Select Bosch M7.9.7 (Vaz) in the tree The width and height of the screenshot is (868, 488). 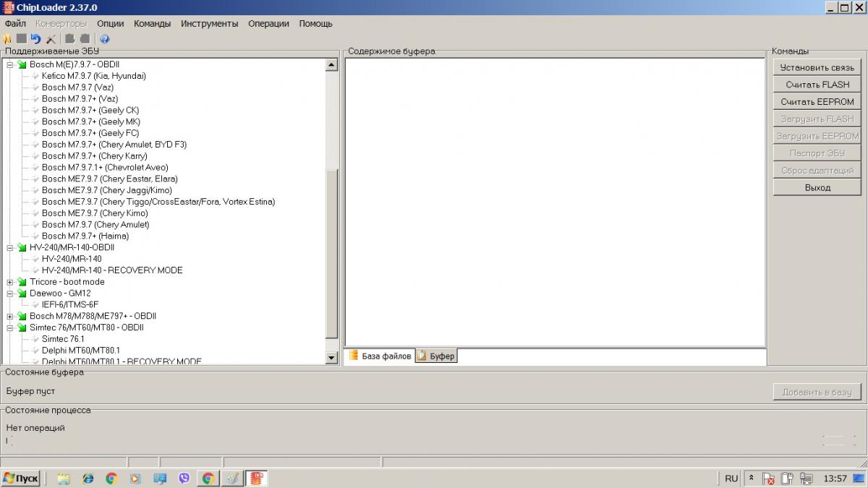pyautogui.click(x=77, y=87)
